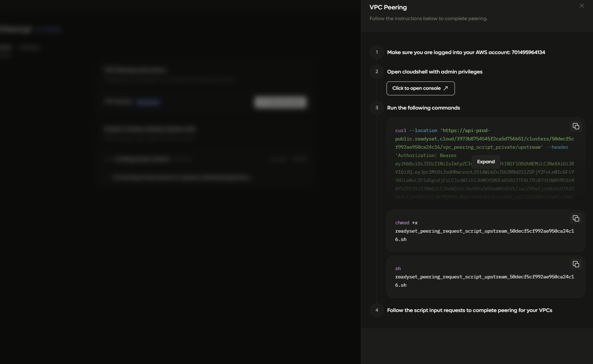Click 'Authorization: Bearer' header text
The image size is (593, 364).
point(426,156)
